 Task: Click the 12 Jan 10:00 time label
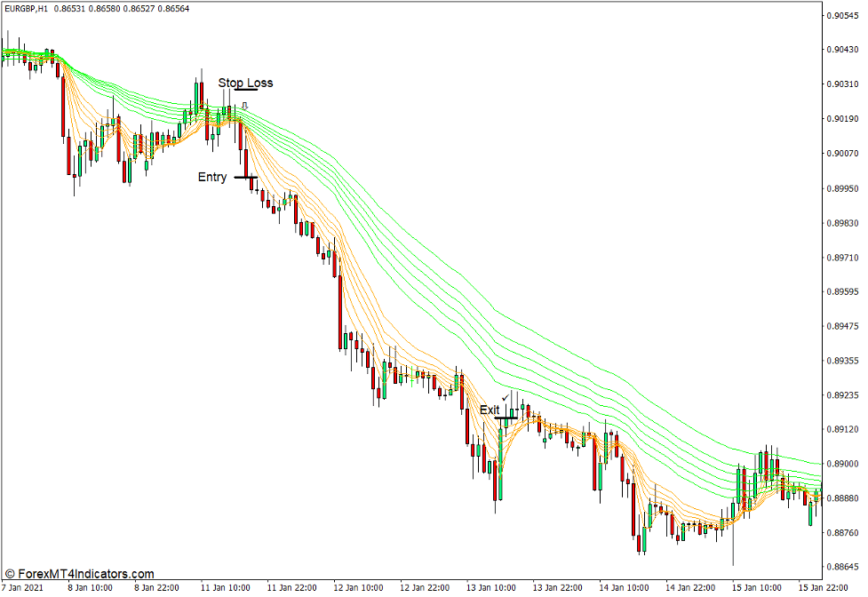click(360, 588)
